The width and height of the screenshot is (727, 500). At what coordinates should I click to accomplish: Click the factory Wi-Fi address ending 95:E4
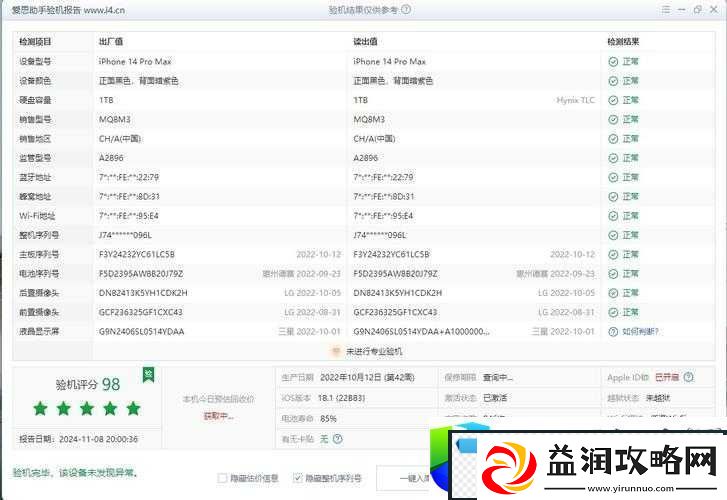(128, 216)
